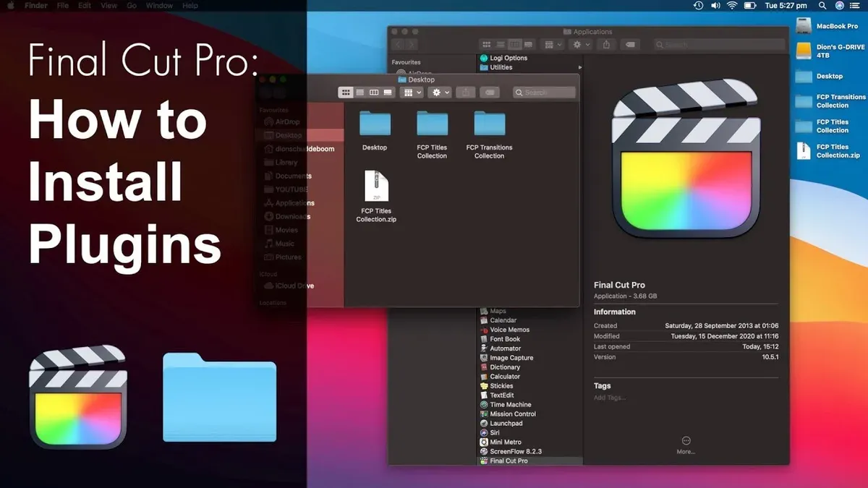Open group-by dropdown in Applications window
Screen dimensions: 868x488
click(553, 45)
